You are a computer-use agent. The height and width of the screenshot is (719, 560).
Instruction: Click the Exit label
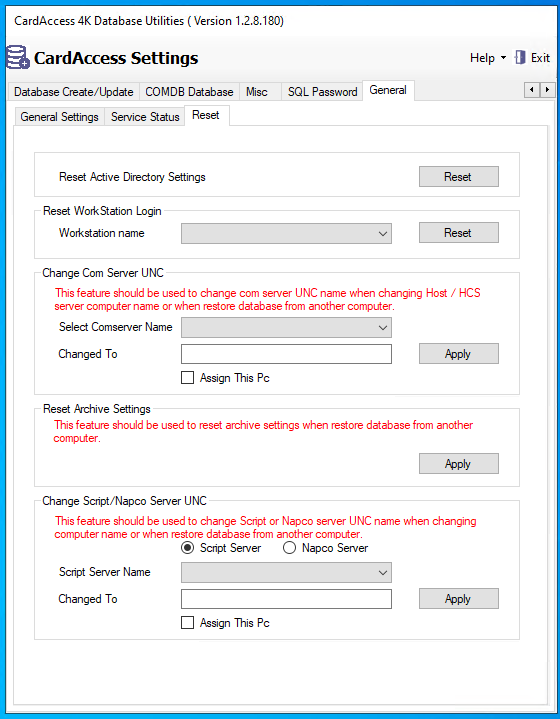pyautogui.click(x=540, y=58)
